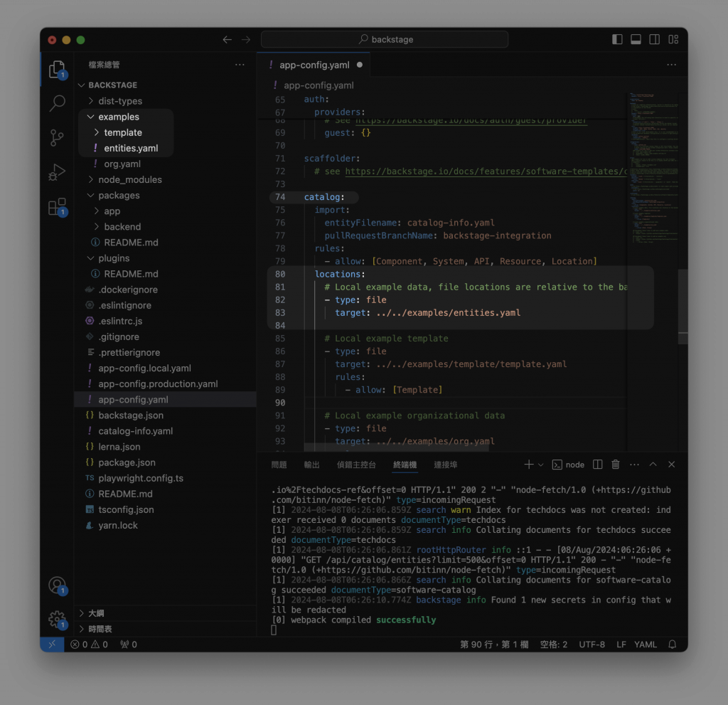Click the backstage command center search box
The height and width of the screenshot is (705, 728).
point(385,40)
